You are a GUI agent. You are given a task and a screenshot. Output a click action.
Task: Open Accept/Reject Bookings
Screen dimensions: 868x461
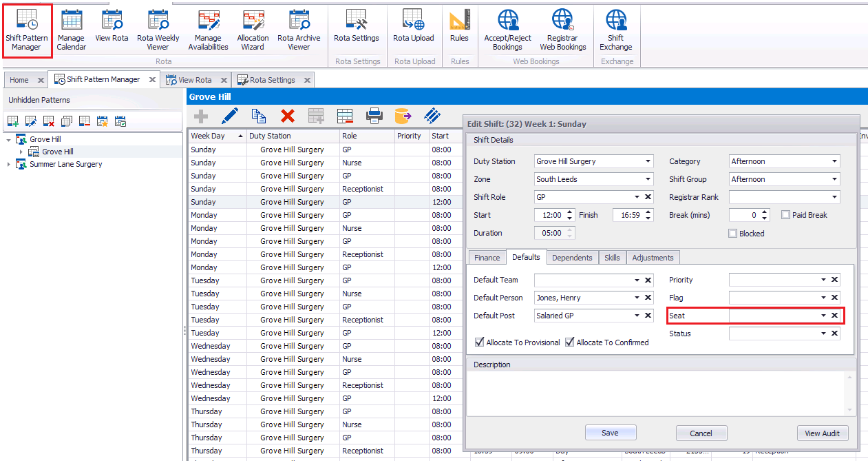(508, 30)
